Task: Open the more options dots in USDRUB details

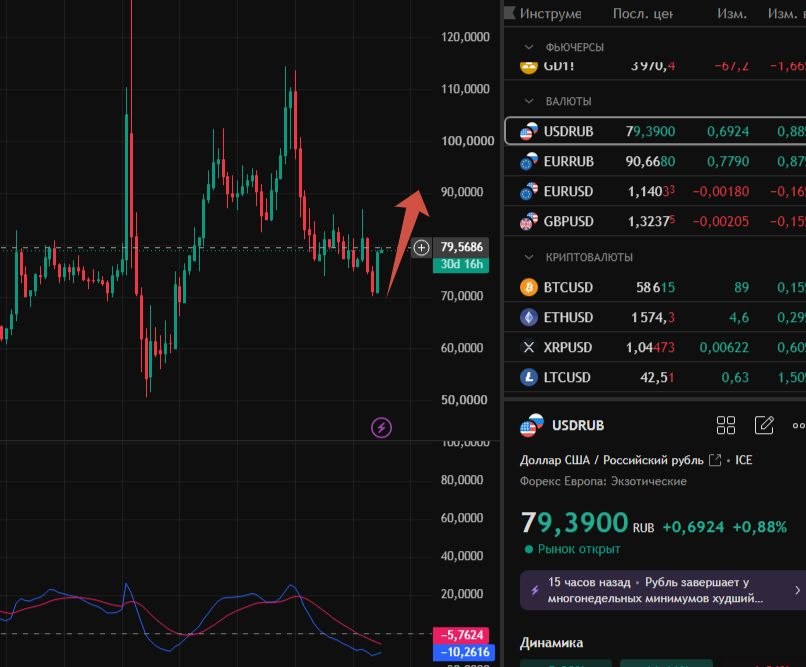Action: click(799, 425)
